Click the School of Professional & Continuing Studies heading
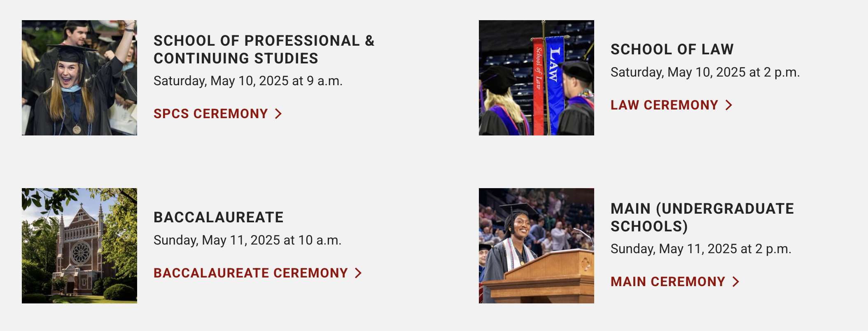This screenshot has height=331, width=868. 264,49
